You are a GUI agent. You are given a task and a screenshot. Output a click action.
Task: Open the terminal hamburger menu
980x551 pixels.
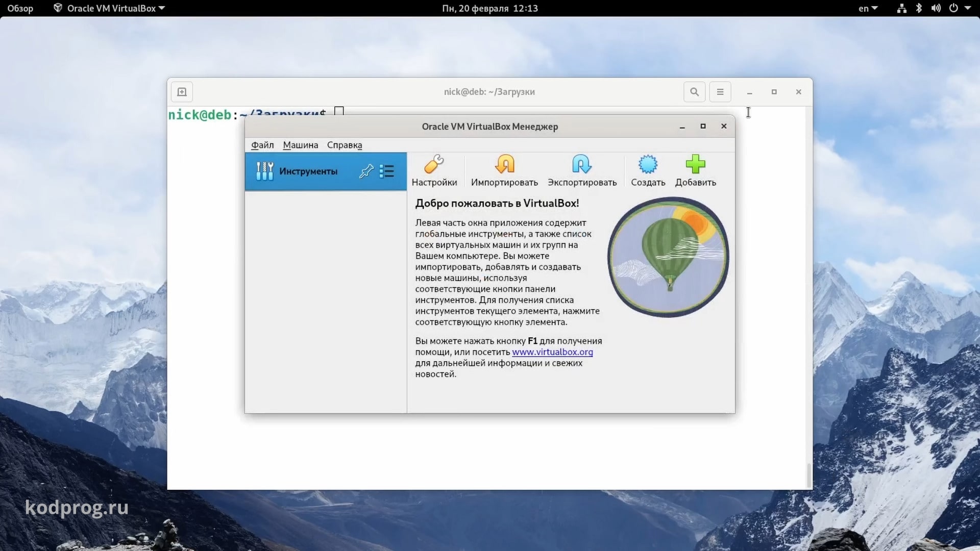tap(720, 92)
